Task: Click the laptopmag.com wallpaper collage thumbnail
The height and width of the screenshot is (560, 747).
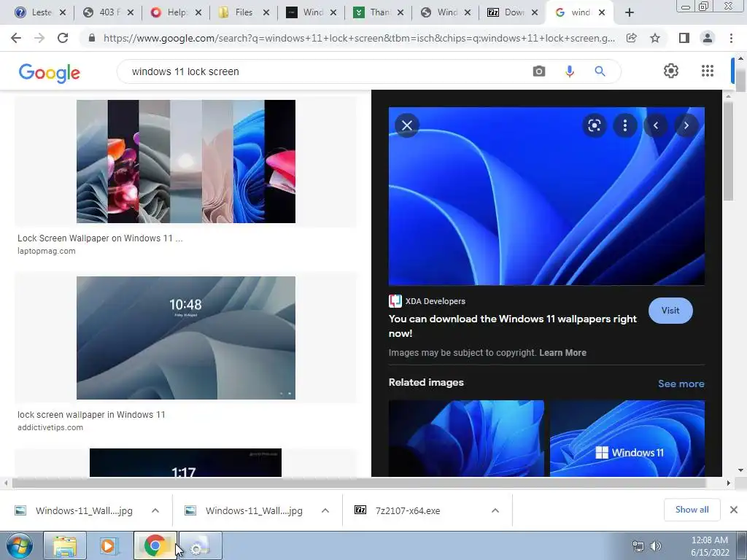Action: (186, 161)
